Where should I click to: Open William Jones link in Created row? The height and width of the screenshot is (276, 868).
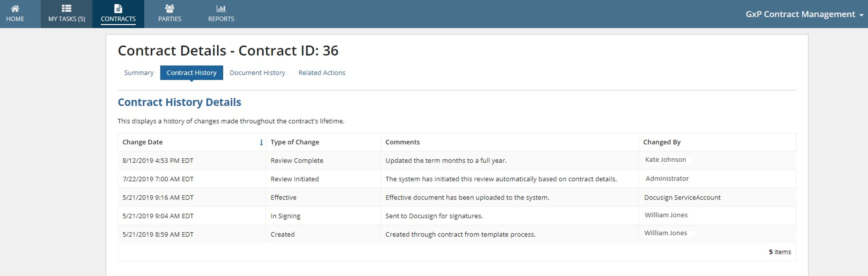(665, 233)
